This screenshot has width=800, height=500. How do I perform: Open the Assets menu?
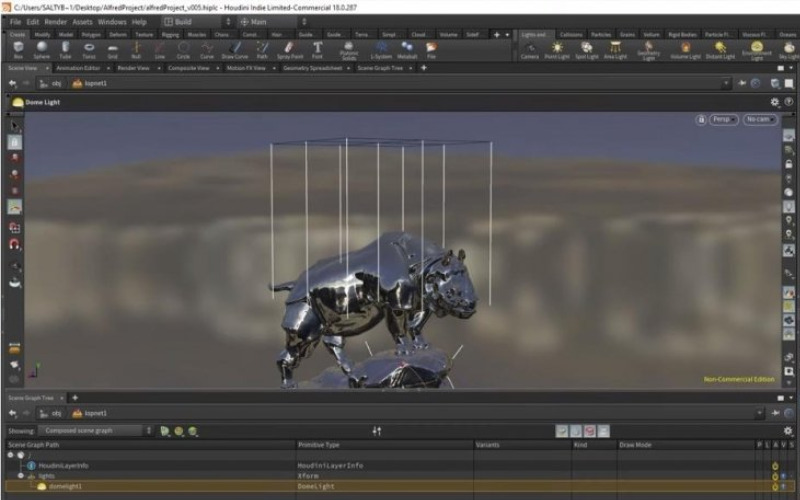(82, 22)
